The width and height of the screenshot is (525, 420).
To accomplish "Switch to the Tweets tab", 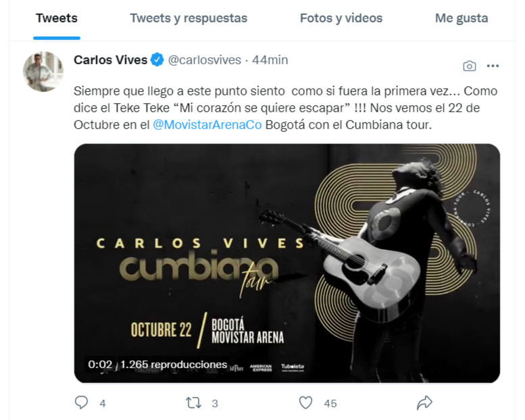I will click(57, 18).
